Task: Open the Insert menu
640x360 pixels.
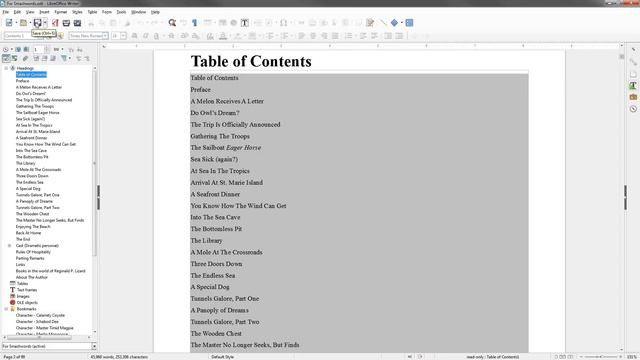Action: 44,12
